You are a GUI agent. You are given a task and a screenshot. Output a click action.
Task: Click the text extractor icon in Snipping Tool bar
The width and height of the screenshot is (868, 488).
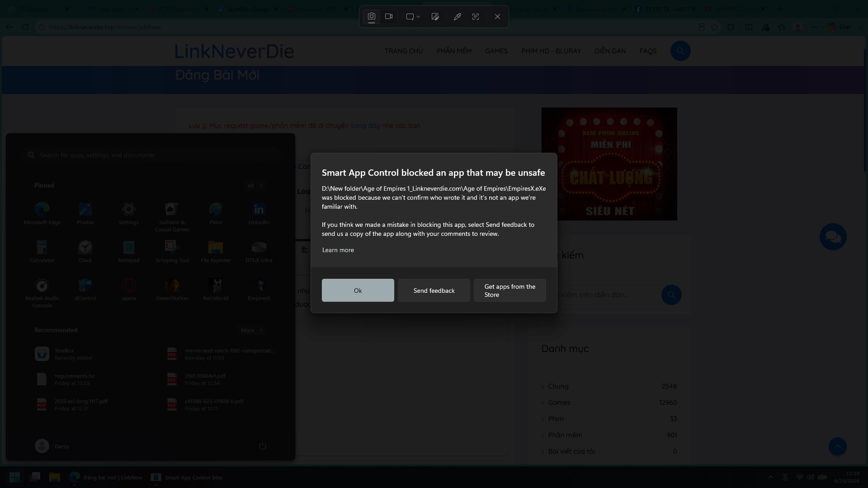click(x=476, y=17)
